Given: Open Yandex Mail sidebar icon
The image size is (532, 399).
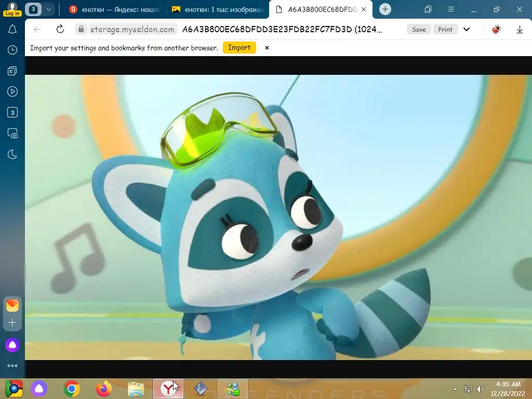Looking at the screenshot, I should coord(12,305).
